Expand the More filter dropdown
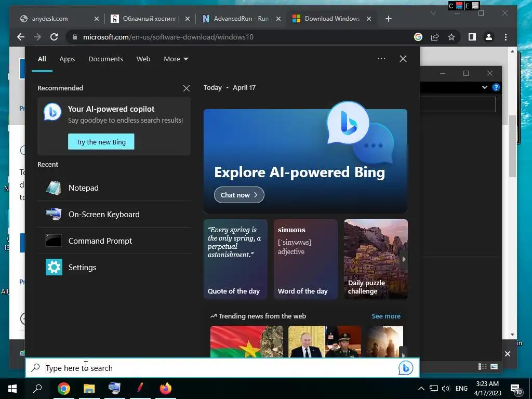Screen dimensions: 532x399 [176, 59]
